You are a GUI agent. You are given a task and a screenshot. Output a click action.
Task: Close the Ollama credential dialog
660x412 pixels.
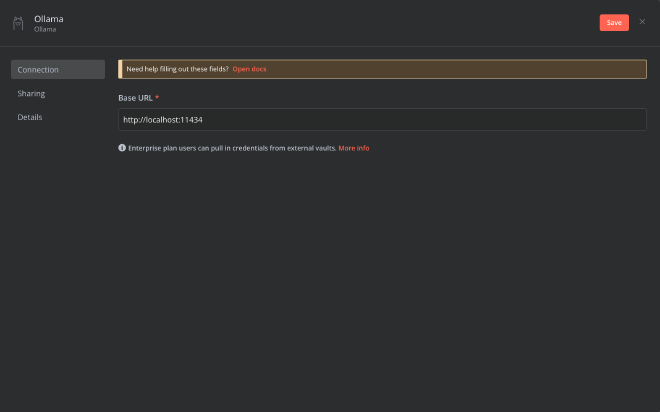point(642,22)
